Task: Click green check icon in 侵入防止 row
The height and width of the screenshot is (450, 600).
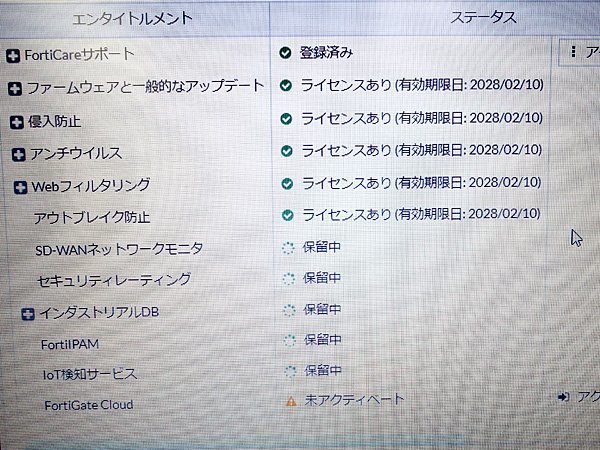Action: pos(286,119)
